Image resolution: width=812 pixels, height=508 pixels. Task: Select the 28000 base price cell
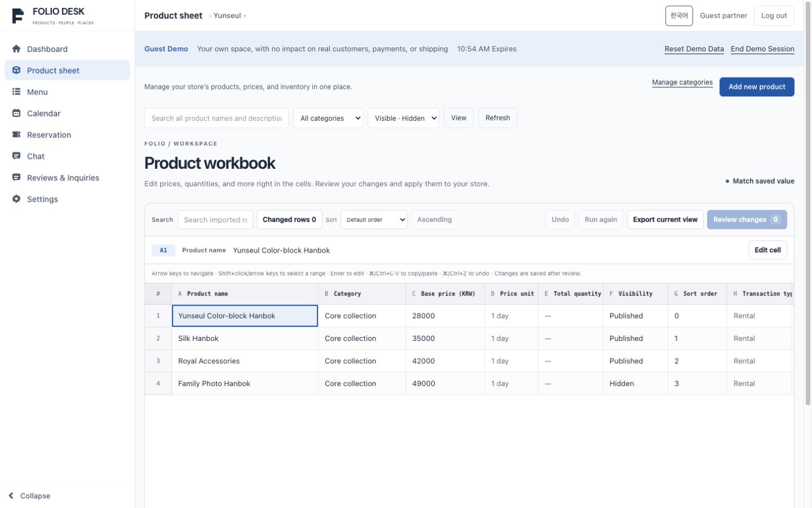pos(445,316)
